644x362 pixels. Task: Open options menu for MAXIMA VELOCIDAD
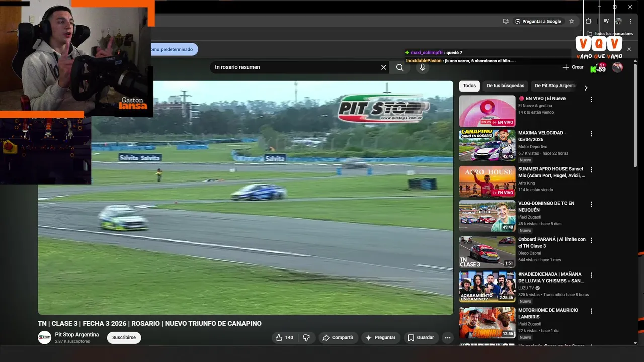point(591,134)
